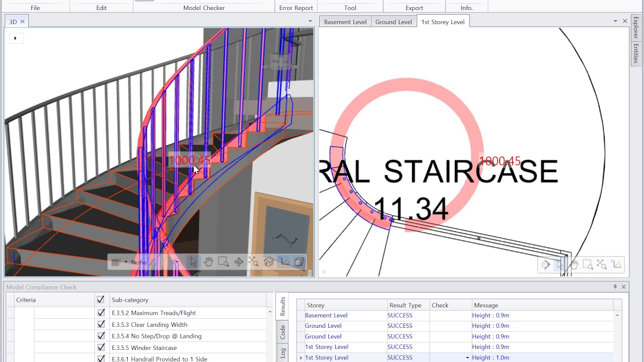The width and height of the screenshot is (644, 362).
Task: Uncheck E.3.6.1 Handrail Provided to 1 Side
Action: point(101,358)
